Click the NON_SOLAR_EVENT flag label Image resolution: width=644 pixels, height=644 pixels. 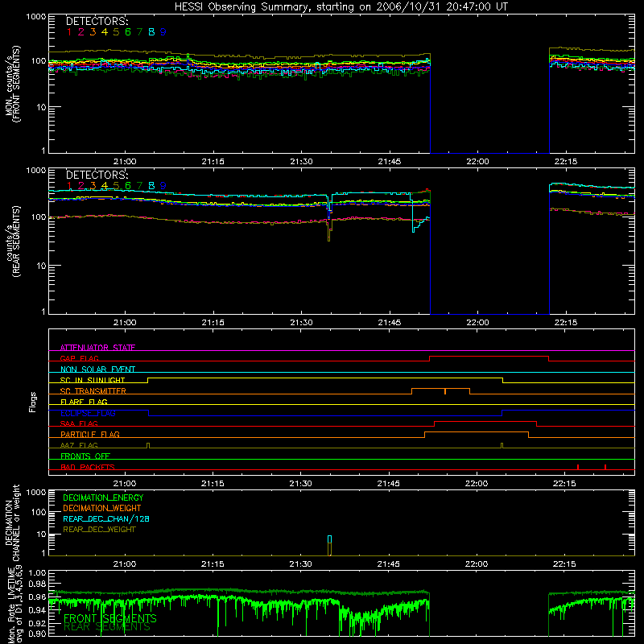click(97, 369)
